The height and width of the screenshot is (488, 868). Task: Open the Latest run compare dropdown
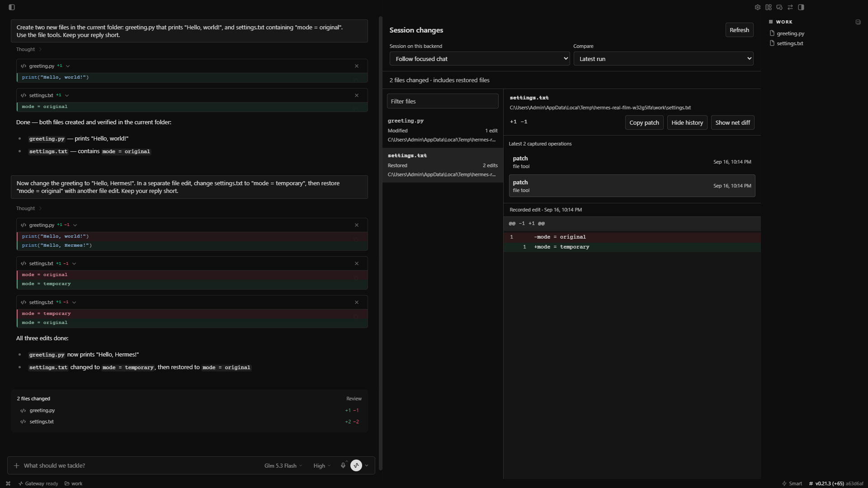pos(663,59)
